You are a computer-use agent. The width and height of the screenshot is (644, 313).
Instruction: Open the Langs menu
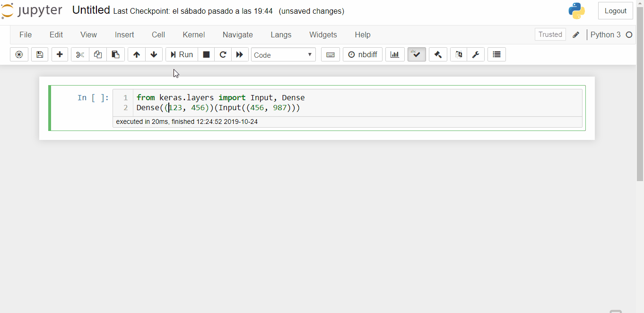[x=281, y=35]
